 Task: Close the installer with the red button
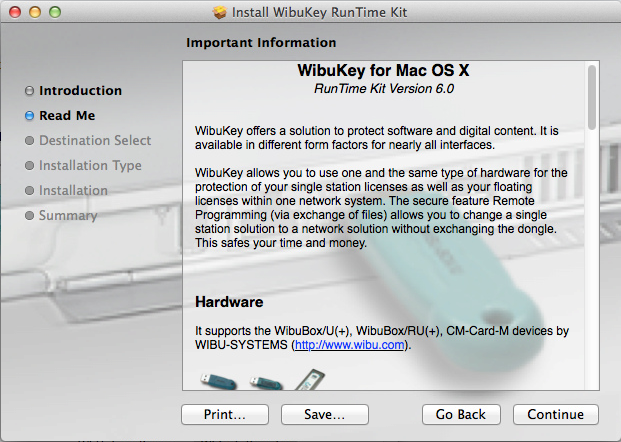point(14,13)
